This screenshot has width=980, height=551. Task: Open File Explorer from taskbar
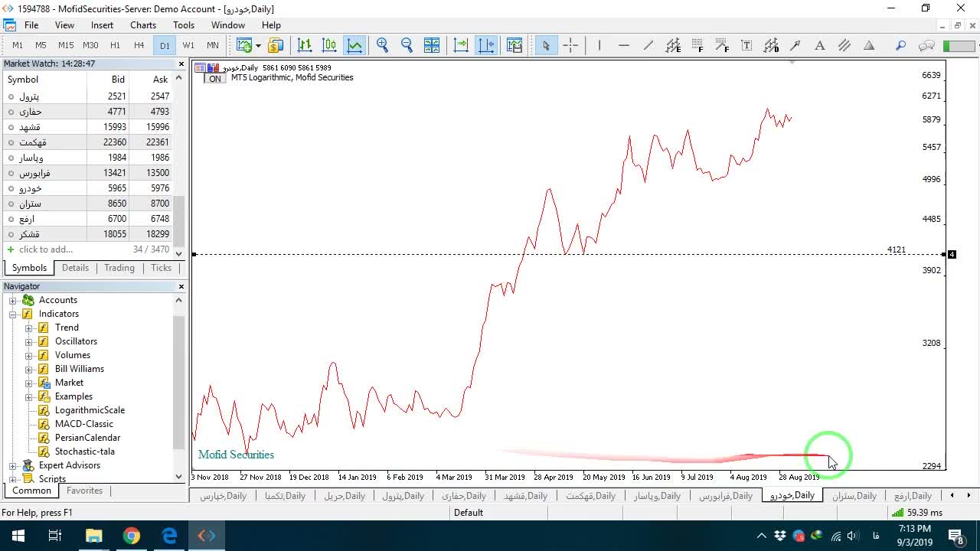[x=93, y=536]
